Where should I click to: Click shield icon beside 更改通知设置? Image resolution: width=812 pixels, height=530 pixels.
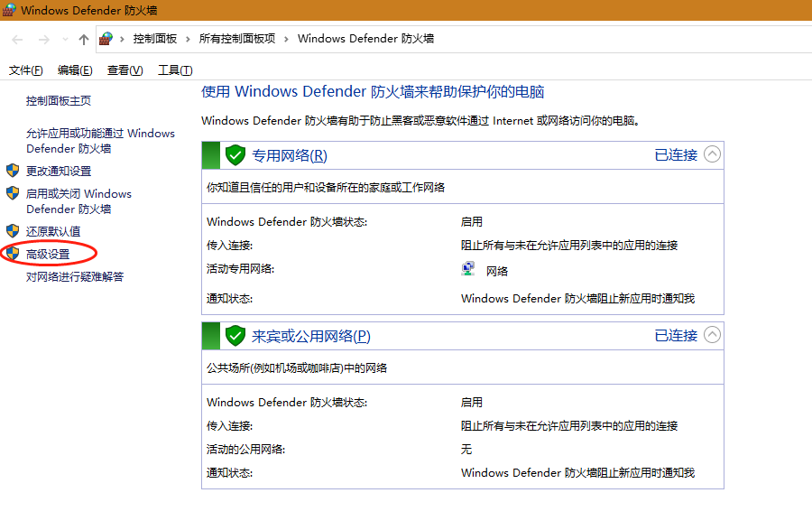click(13, 171)
